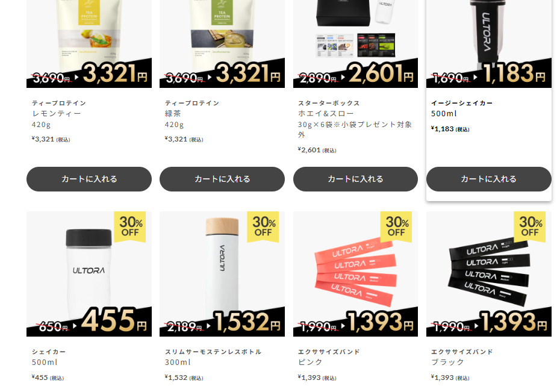Open the Easy Shaker product image
This screenshot has width=557, height=392.
pyautogui.click(x=489, y=44)
